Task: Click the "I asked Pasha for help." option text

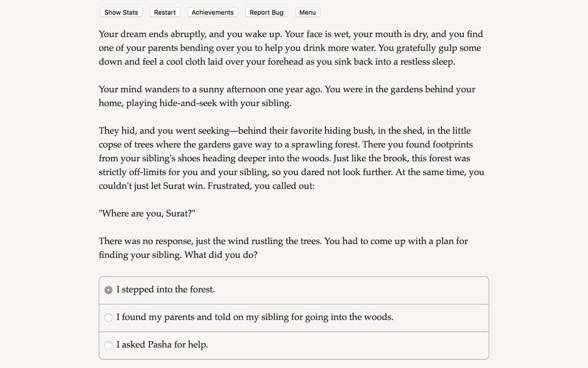Action: click(x=162, y=344)
